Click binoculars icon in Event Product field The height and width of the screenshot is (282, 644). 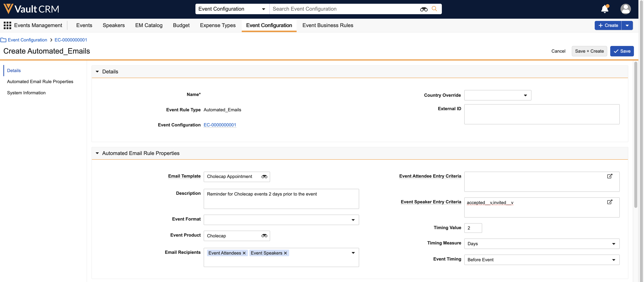[x=264, y=236]
